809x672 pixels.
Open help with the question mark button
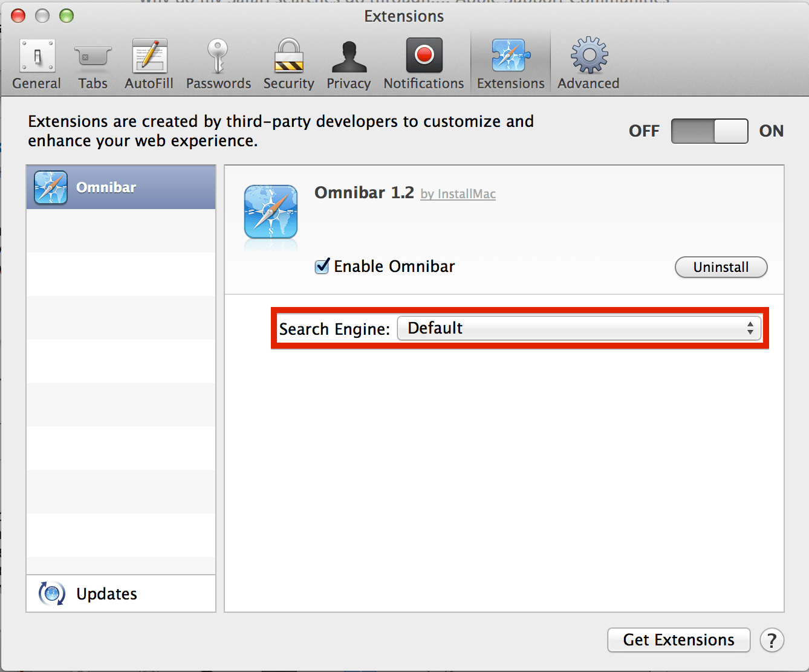[x=772, y=640]
